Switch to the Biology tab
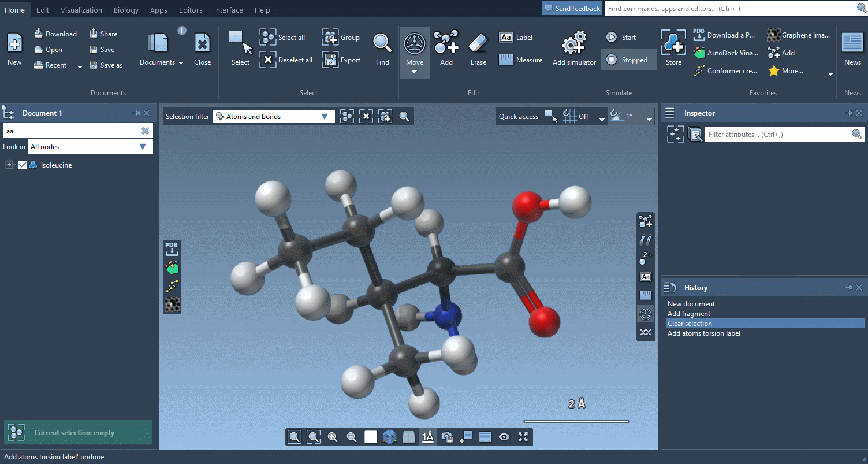The image size is (868, 464). pos(126,10)
